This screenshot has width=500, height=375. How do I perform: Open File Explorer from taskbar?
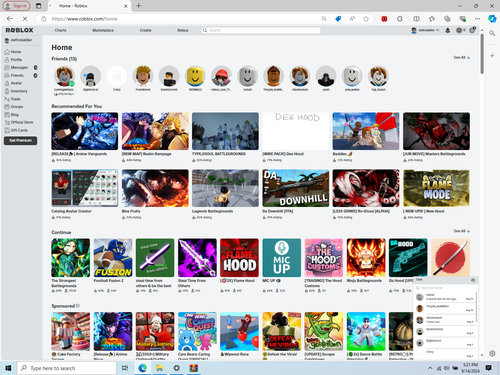click(x=159, y=368)
